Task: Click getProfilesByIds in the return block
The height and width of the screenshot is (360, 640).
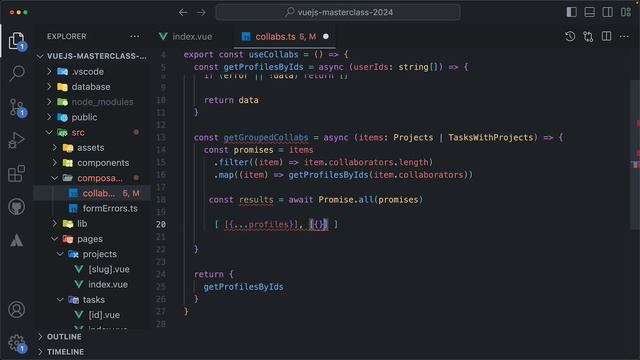Action: tap(243, 287)
